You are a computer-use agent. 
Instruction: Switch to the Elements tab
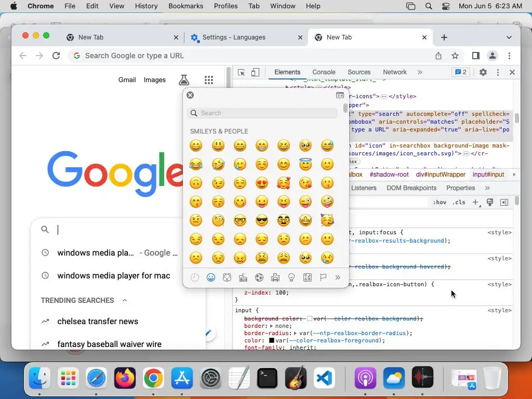tap(287, 72)
